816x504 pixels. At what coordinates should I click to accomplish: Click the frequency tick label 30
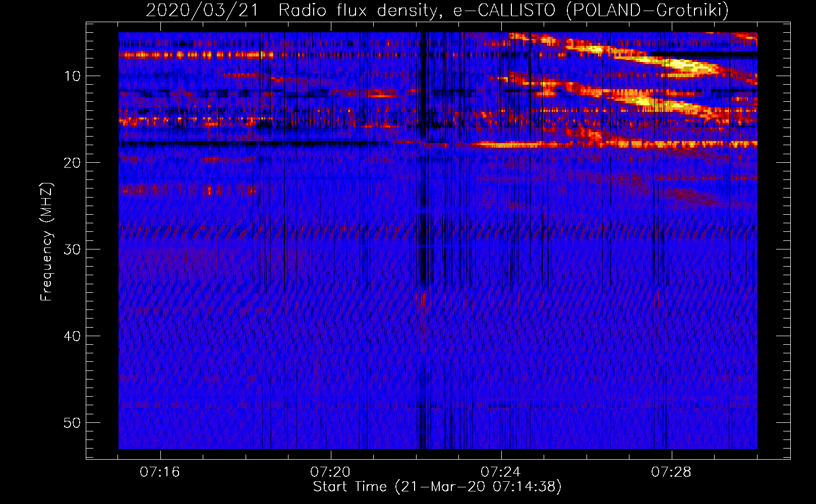coord(73,249)
